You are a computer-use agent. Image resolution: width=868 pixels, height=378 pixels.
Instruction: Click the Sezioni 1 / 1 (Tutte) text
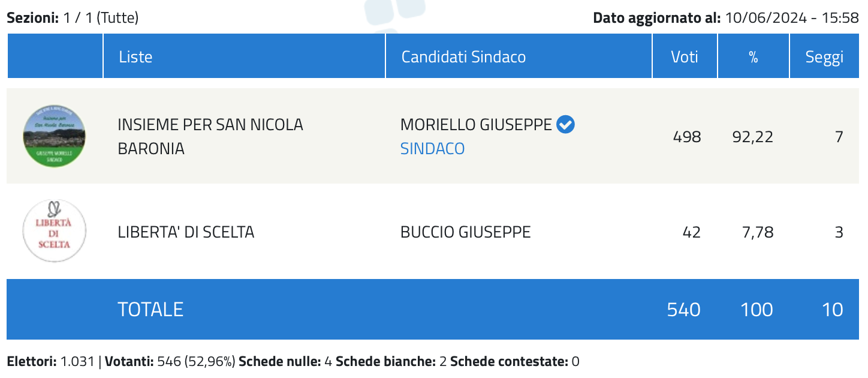click(x=73, y=18)
